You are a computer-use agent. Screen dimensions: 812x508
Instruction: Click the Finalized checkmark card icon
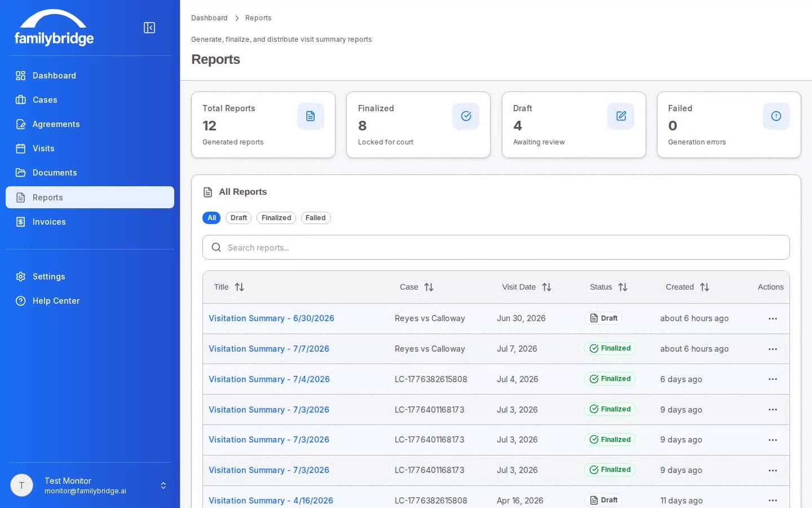466,116
